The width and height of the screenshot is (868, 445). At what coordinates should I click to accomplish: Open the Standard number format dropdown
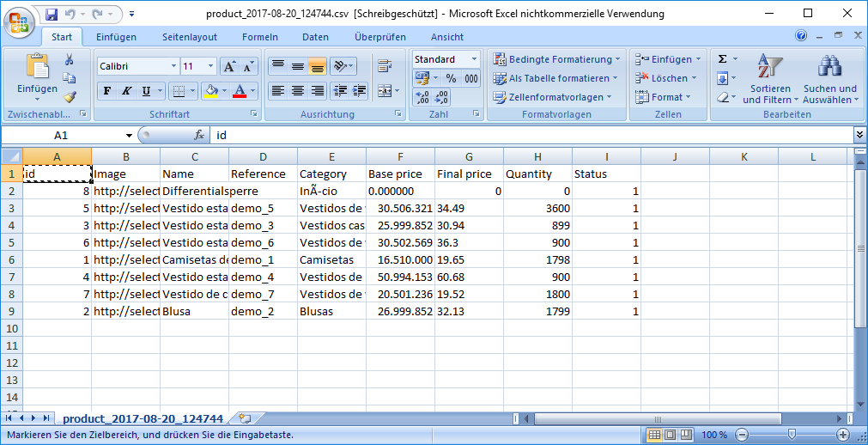pyautogui.click(x=475, y=58)
